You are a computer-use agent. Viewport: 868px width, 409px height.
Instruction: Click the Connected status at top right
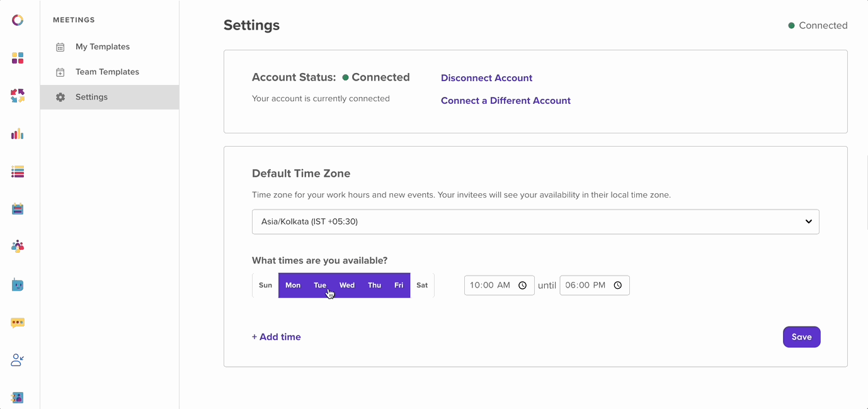pos(818,26)
